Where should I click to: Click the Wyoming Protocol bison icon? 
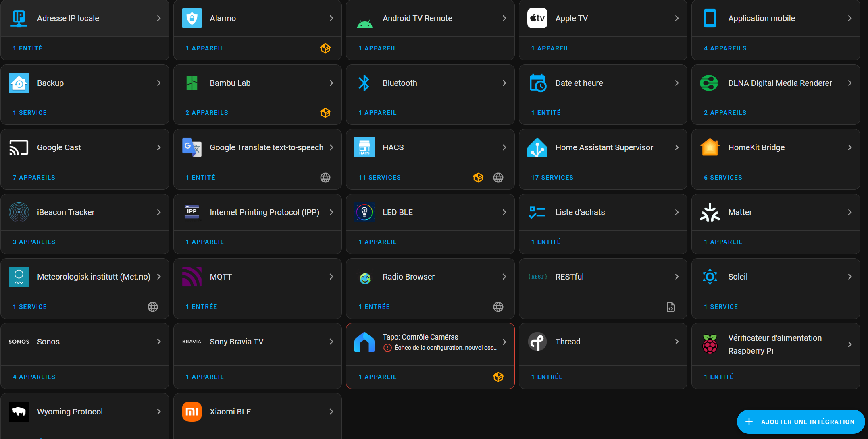coord(19,412)
